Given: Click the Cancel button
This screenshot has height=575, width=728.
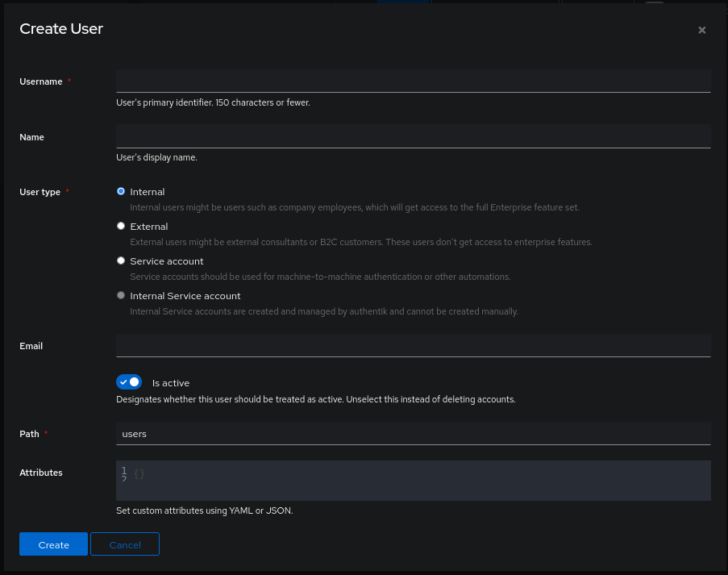Looking at the screenshot, I should pyautogui.click(x=125, y=544).
